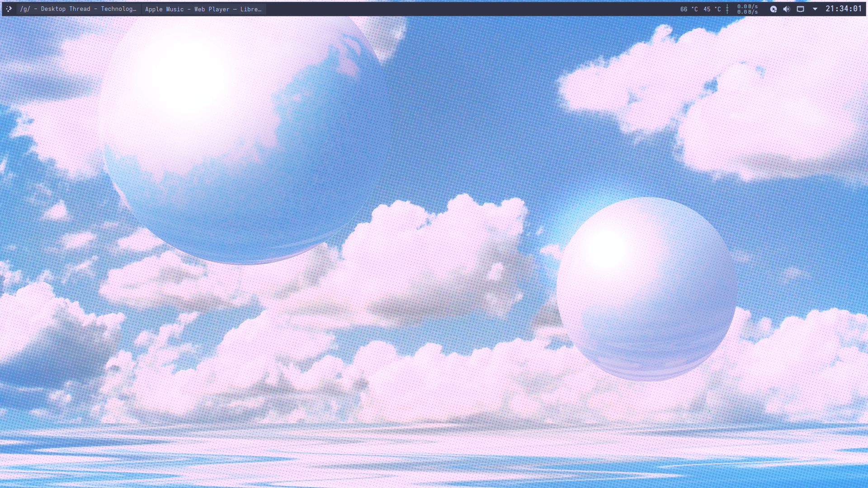Switch to /g/ Desktop Thread window
This screenshot has height=488, width=868.
pos(78,9)
